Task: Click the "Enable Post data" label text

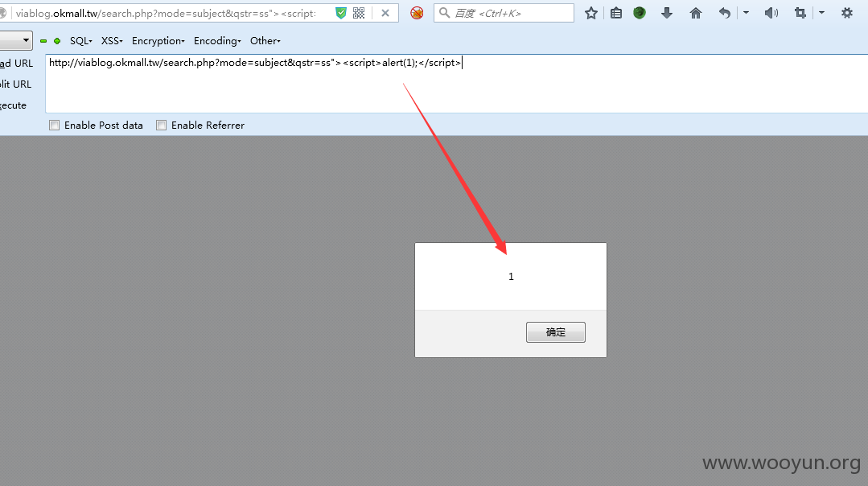Action: coord(104,125)
